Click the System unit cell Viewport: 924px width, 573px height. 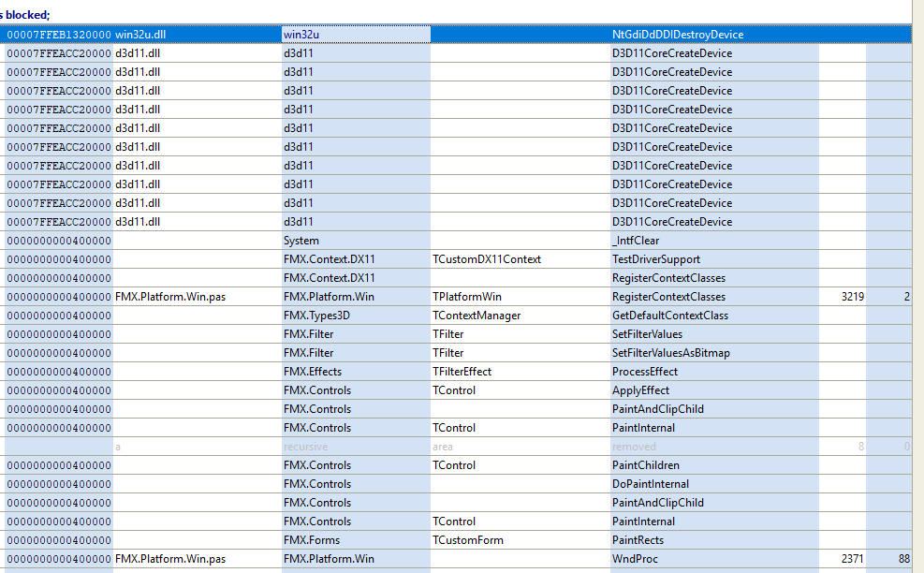356,241
